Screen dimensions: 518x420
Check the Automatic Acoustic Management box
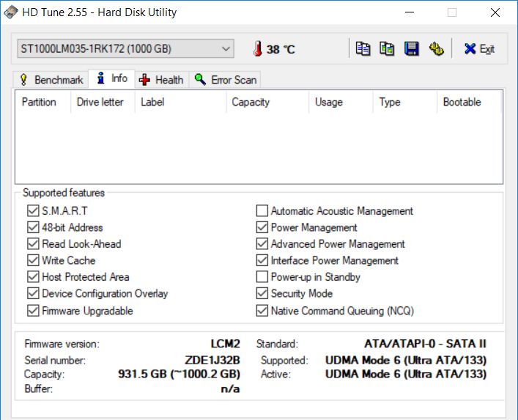click(x=262, y=210)
